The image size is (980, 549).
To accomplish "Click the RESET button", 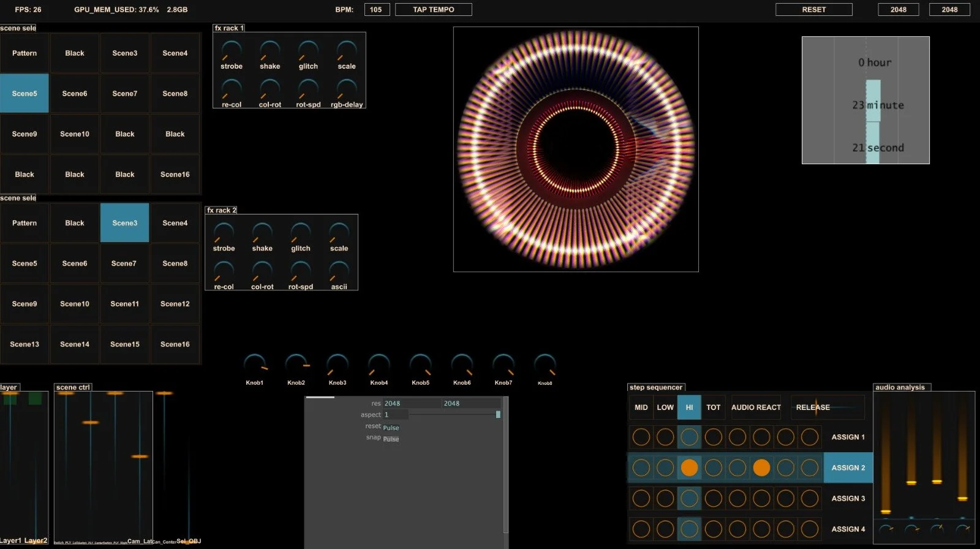I will [813, 10].
